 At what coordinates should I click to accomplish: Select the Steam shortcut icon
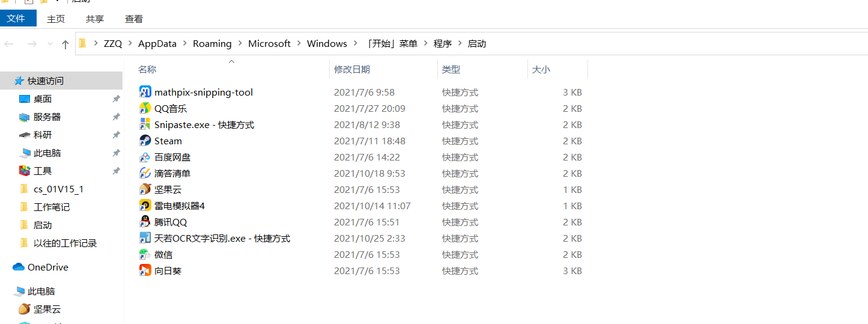(x=145, y=141)
